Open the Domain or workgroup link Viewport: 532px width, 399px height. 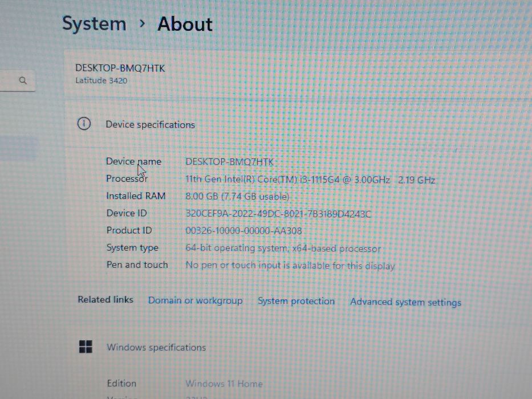tap(195, 300)
